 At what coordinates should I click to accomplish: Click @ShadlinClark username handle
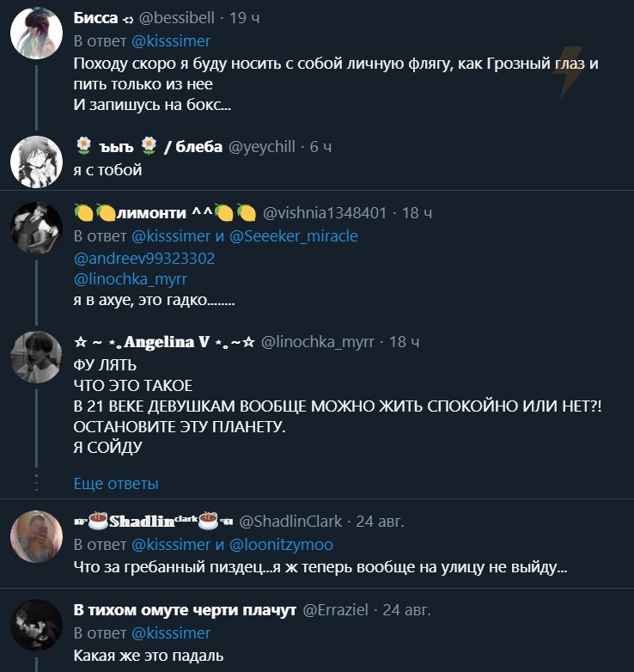coord(290,521)
